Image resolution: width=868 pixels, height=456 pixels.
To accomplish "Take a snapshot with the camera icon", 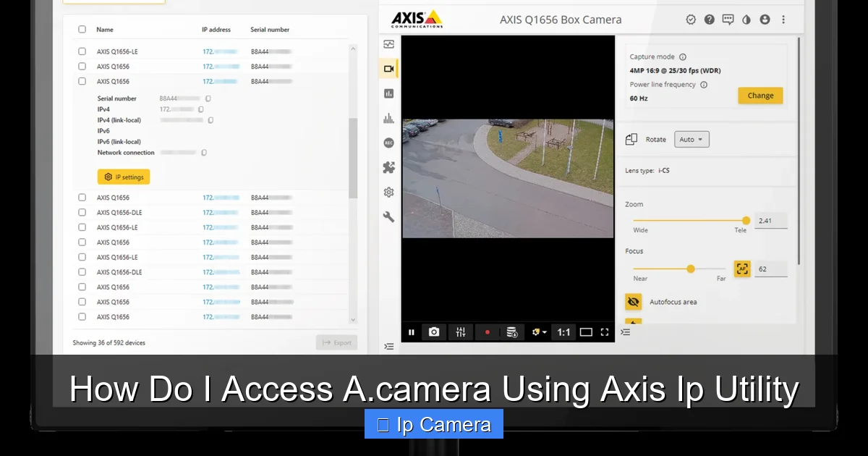I will tap(434, 332).
